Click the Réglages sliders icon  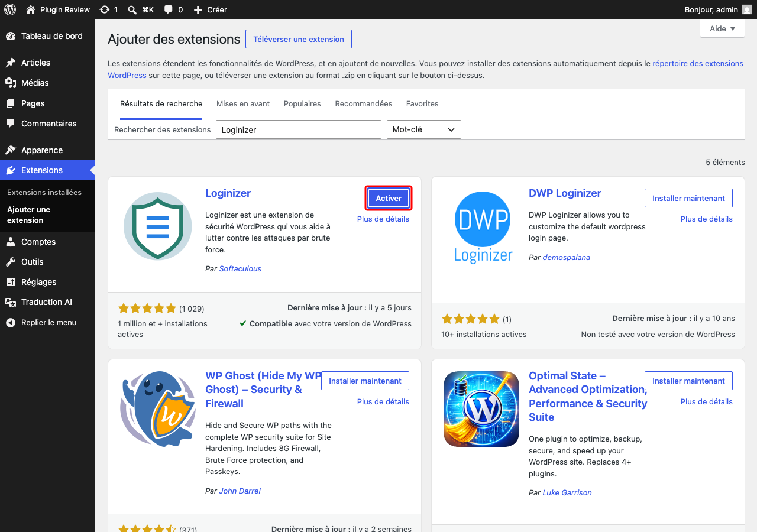(11, 282)
